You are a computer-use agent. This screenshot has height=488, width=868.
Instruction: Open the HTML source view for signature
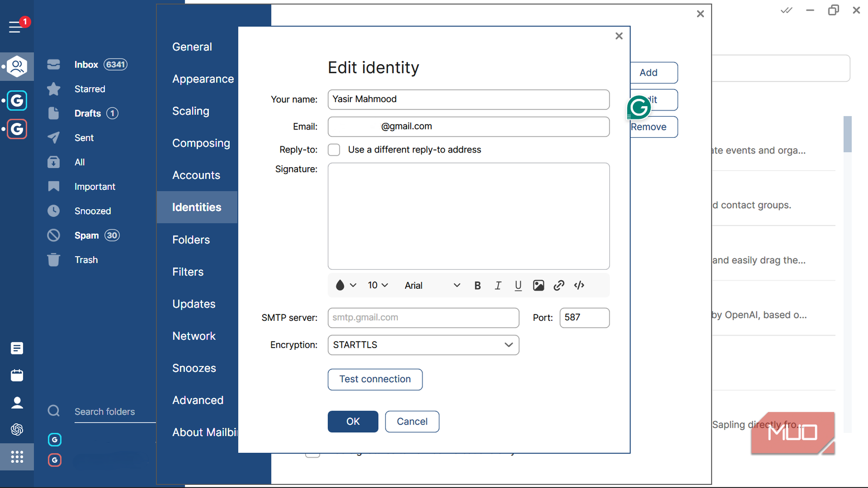(x=579, y=285)
